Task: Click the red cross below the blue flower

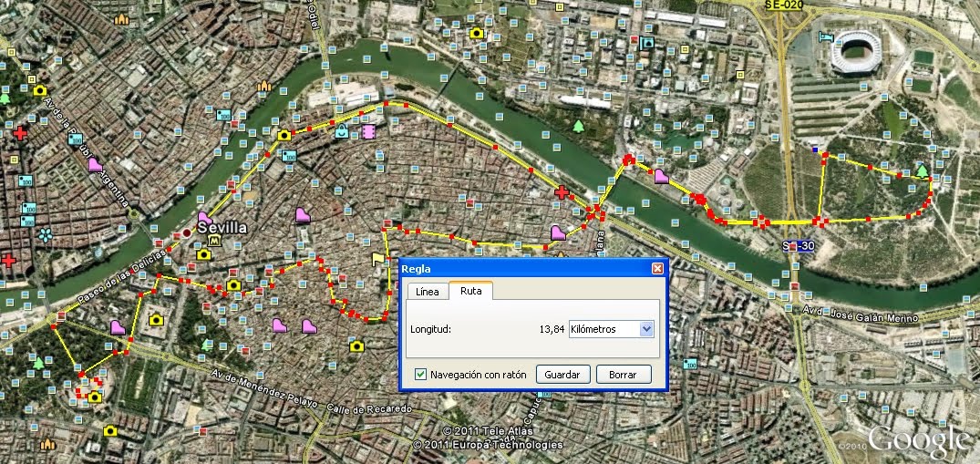Action: click(x=8, y=261)
